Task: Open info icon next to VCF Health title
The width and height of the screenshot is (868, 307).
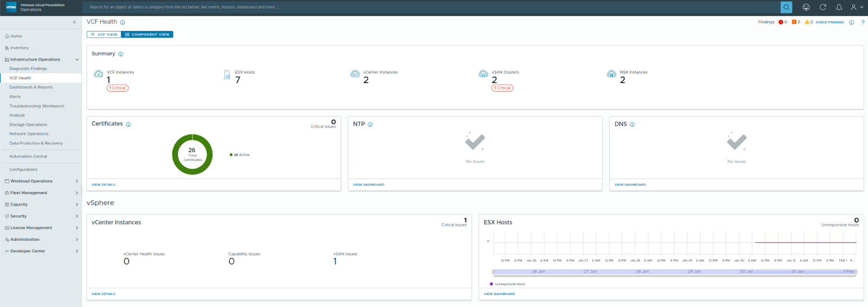Action: click(123, 22)
